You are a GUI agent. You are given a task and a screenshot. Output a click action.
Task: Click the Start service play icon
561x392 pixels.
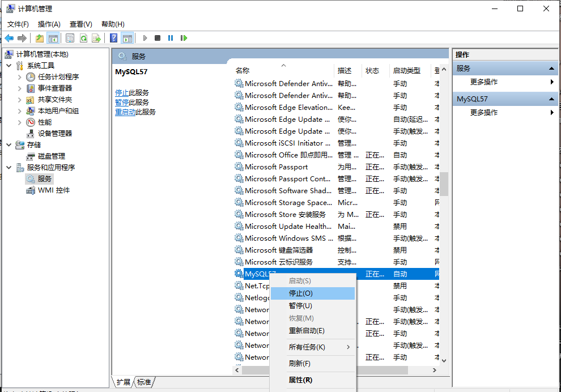(x=145, y=38)
